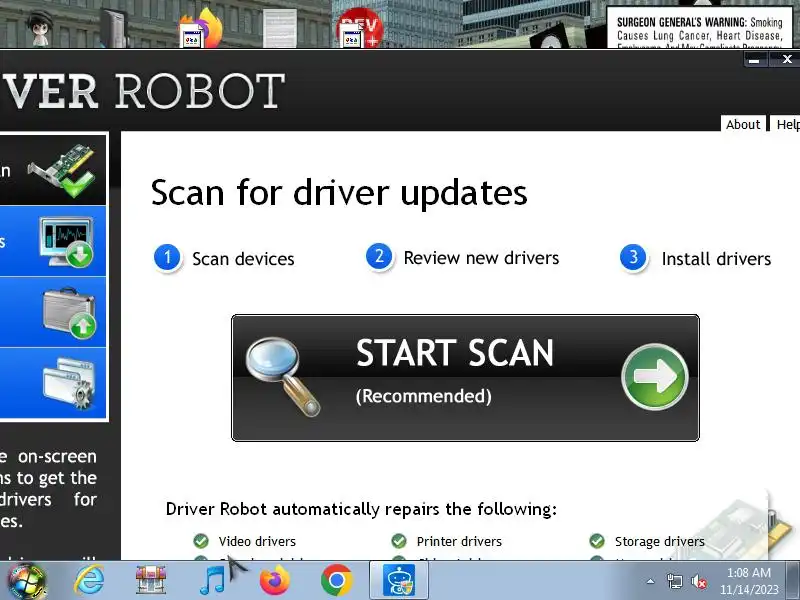Click the Video drivers text

(x=257, y=541)
